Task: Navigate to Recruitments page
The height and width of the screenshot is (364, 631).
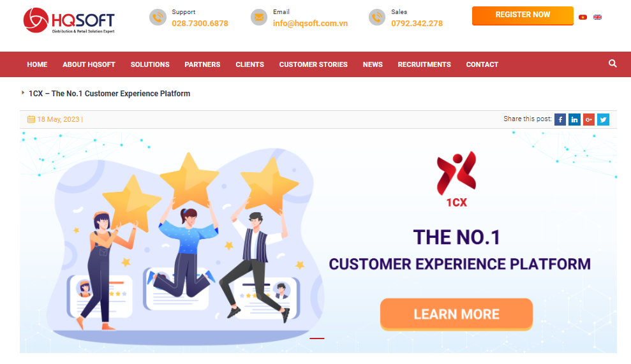Action: pyautogui.click(x=424, y=64)
